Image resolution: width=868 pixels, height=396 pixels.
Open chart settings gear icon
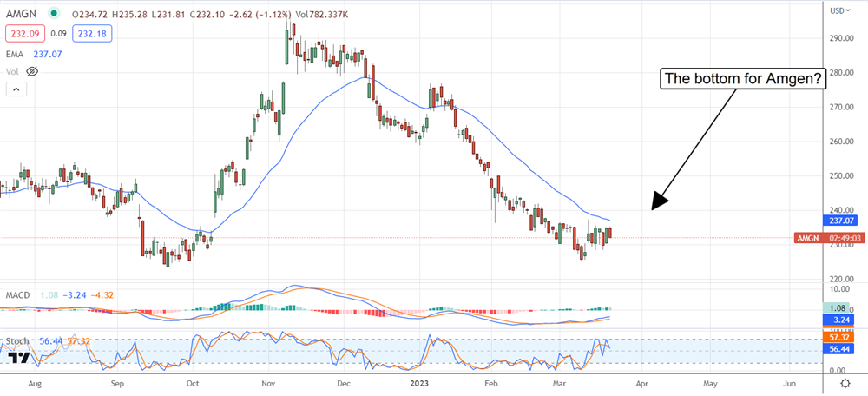pyautogui.click(x=845, y=383)
